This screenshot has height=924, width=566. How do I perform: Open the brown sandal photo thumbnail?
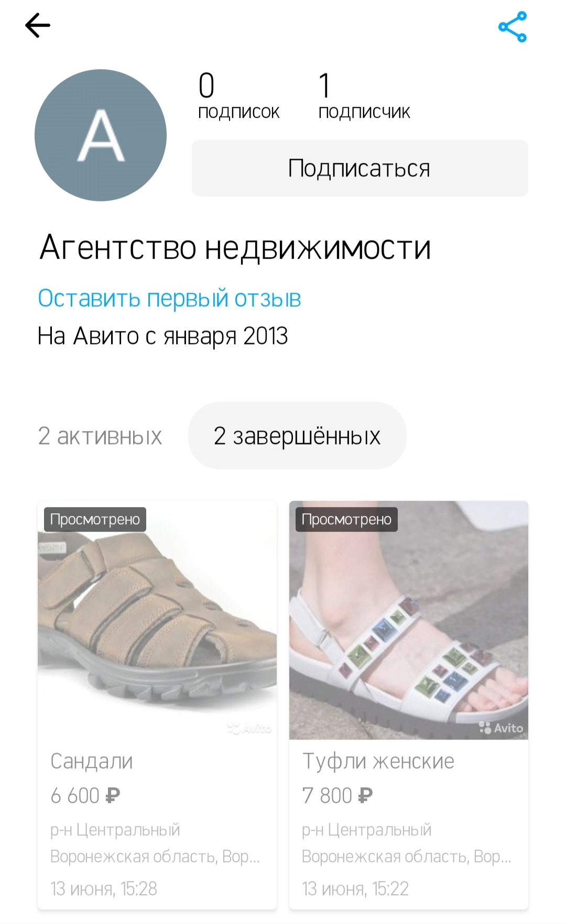coord(157,620)
